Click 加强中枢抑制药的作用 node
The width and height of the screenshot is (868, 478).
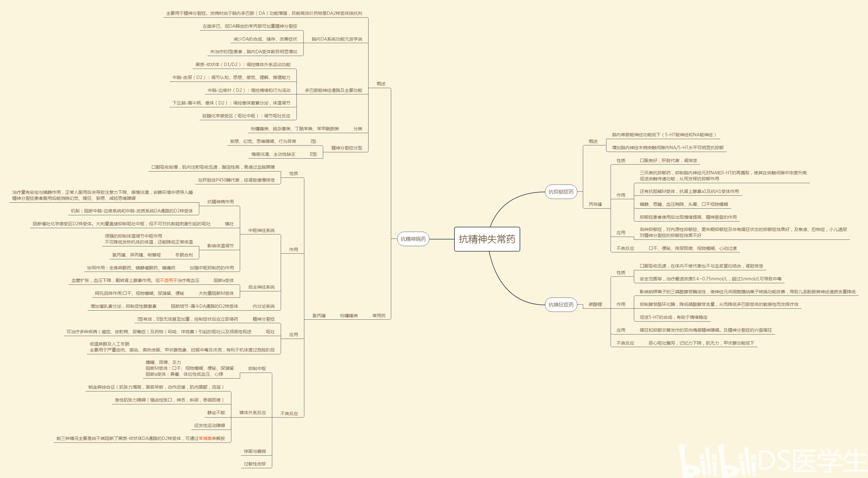pyautogui.click(x=211, y=268)
